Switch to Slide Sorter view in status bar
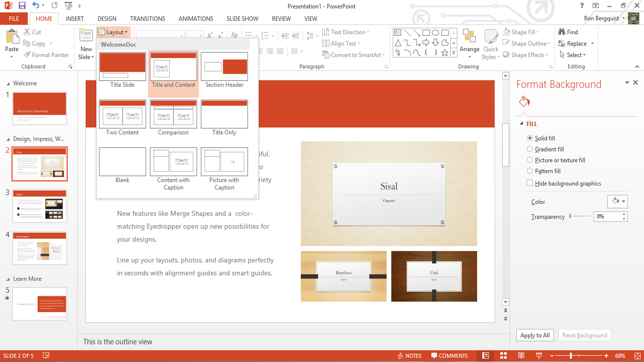Viewport: 644px width, 362px height. (504, 355)
